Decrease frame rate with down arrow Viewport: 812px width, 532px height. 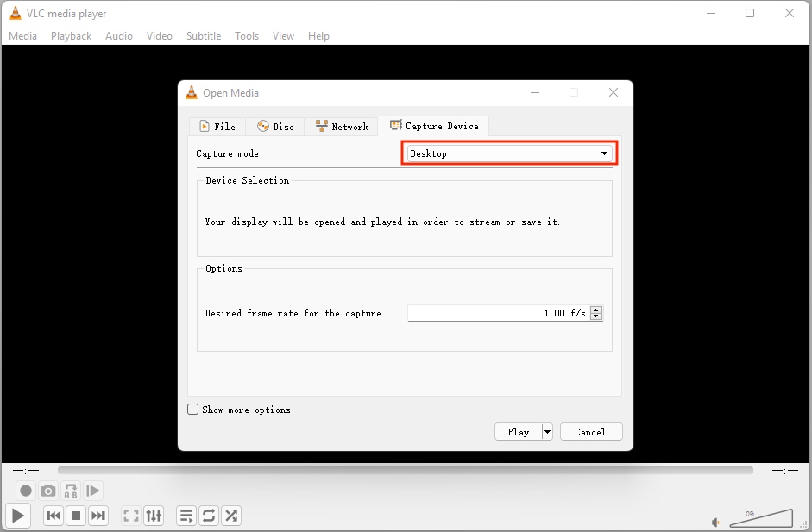pyautogui.click(x=596, y=316)
